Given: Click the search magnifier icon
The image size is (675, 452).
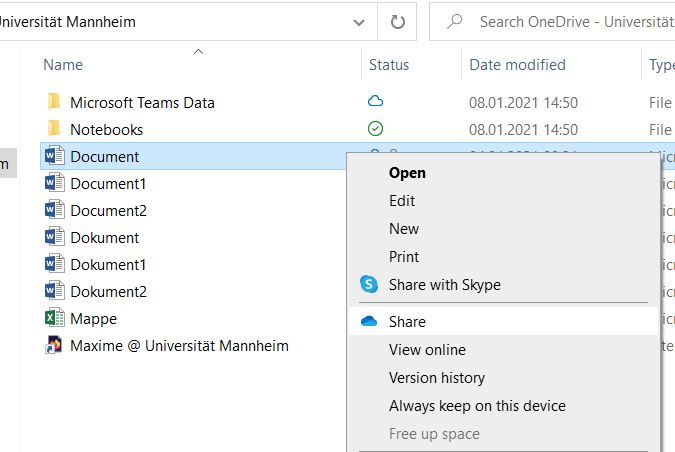Looking at the screenshot, I should (454, 21).
